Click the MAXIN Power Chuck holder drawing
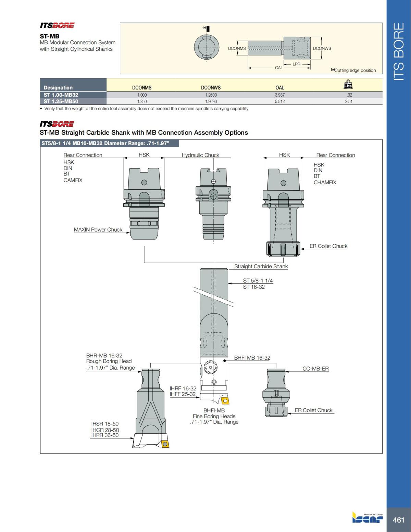The height and width of the screenshot is (532, 411). tap(144, 203)
